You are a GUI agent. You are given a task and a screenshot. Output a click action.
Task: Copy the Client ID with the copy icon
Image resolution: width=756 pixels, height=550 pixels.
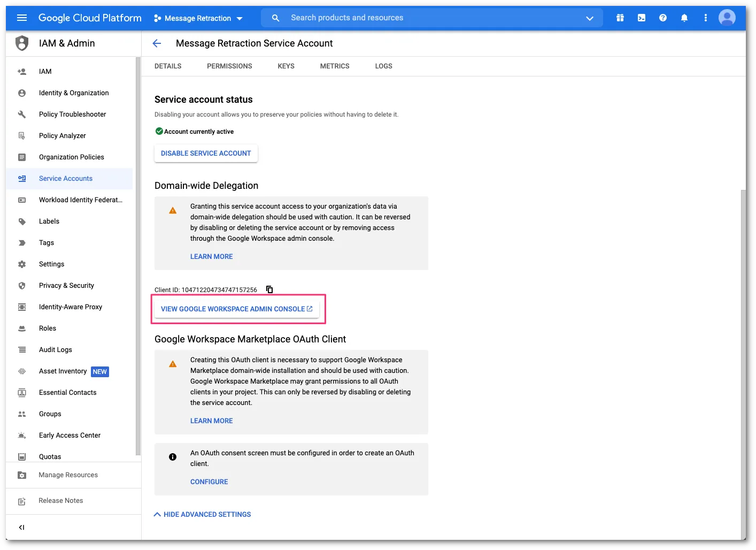click(x=269, y=289)
